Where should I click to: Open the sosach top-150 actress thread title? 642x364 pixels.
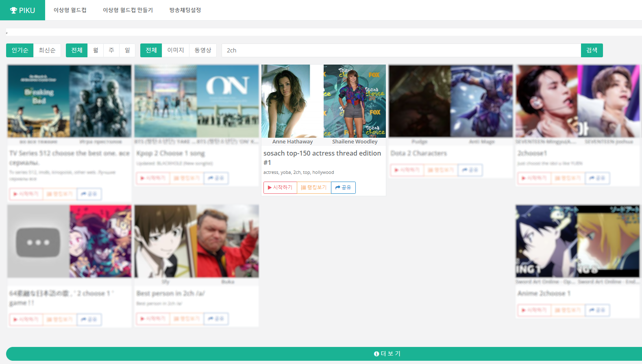(x=322, y=158)
